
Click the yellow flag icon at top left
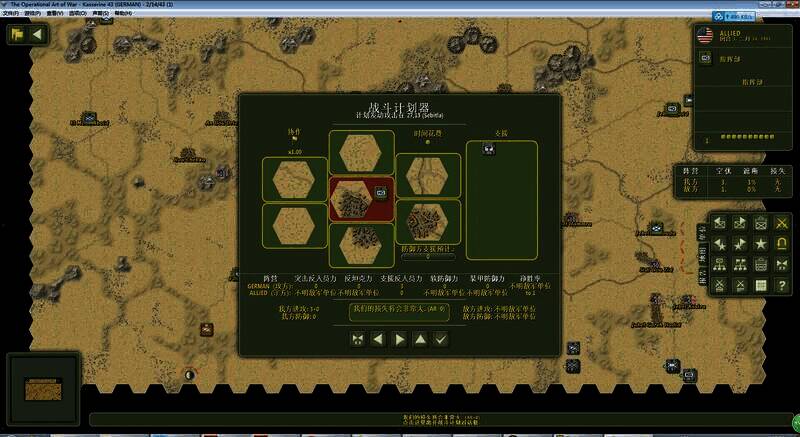[17, 34]
